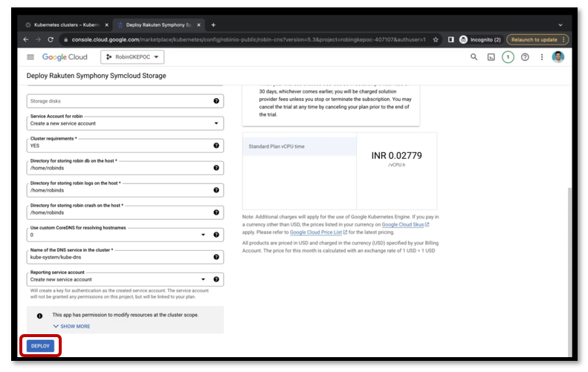Expand SHOW MORE permission details
The image size is (588, 372).
(x=71, y=326)
